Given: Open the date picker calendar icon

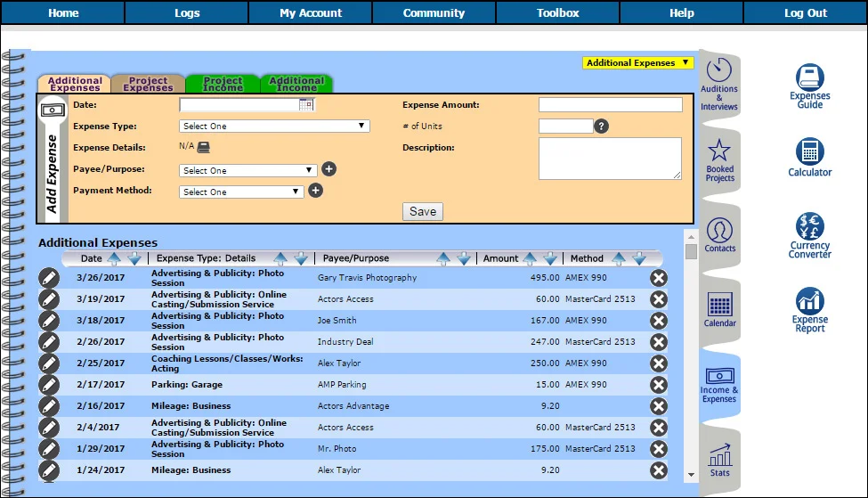Looking at the screenshot, I should click(306, 105).
